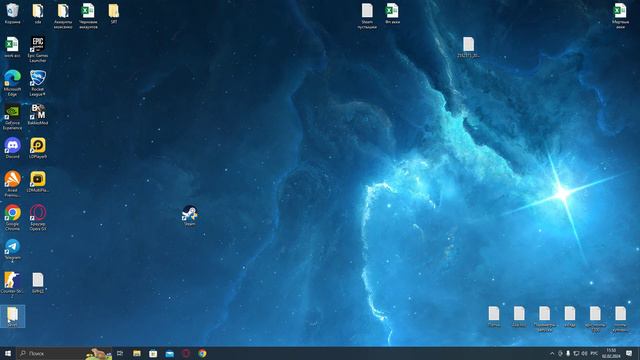The image size is (640, 360).
Task: Open the Discord desktop shortcut
Action: point(12,148)
